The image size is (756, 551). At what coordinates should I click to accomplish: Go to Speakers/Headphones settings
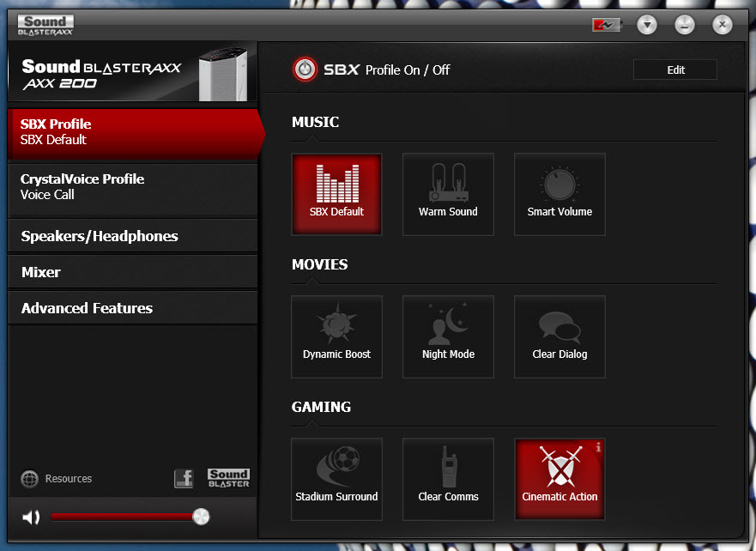[133, 236]
